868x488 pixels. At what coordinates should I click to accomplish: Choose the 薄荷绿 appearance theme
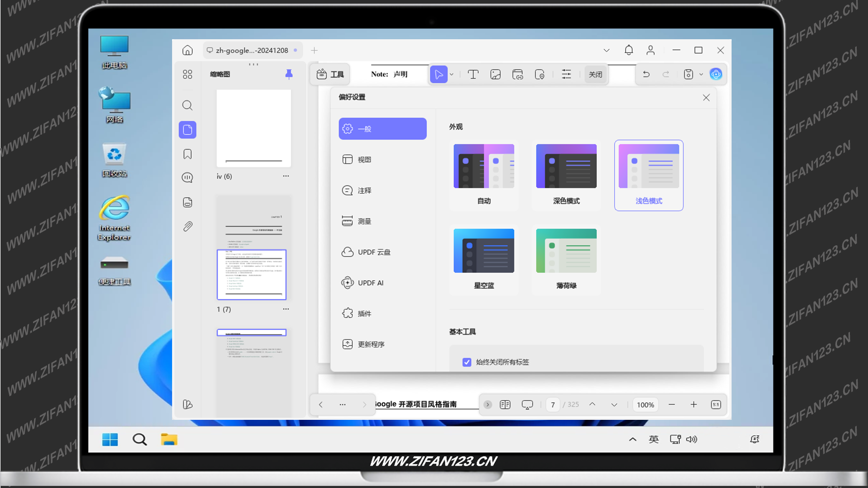(x=566, y=259)
